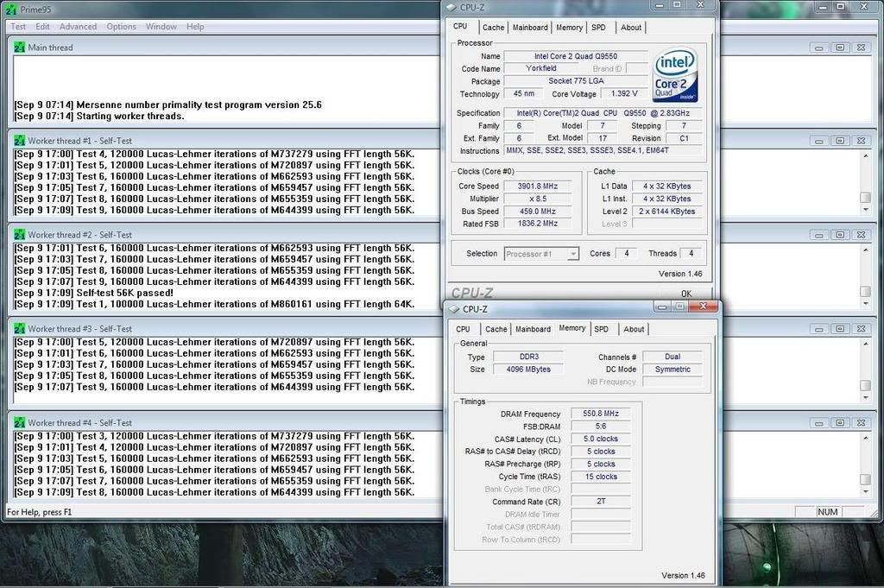Click Worker thread #2 window icon
The image size is (884, 588).
[x=20, y=235]
